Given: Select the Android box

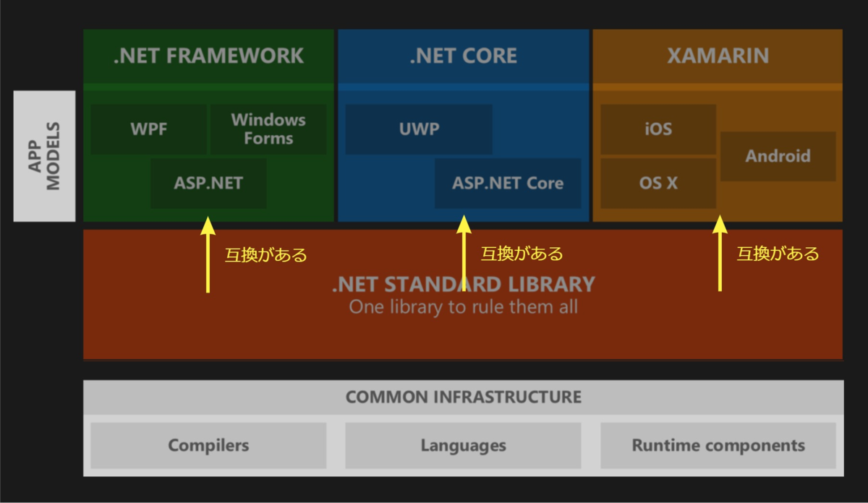Looking at the screenshot, I should pos(778,157).
